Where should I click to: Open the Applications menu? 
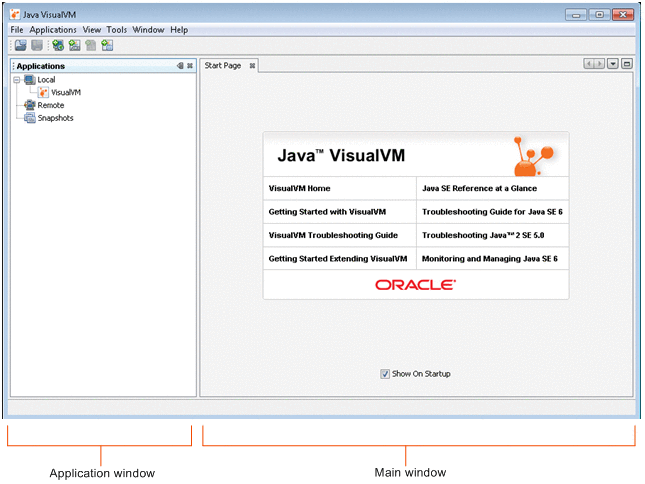click(52, 30)
